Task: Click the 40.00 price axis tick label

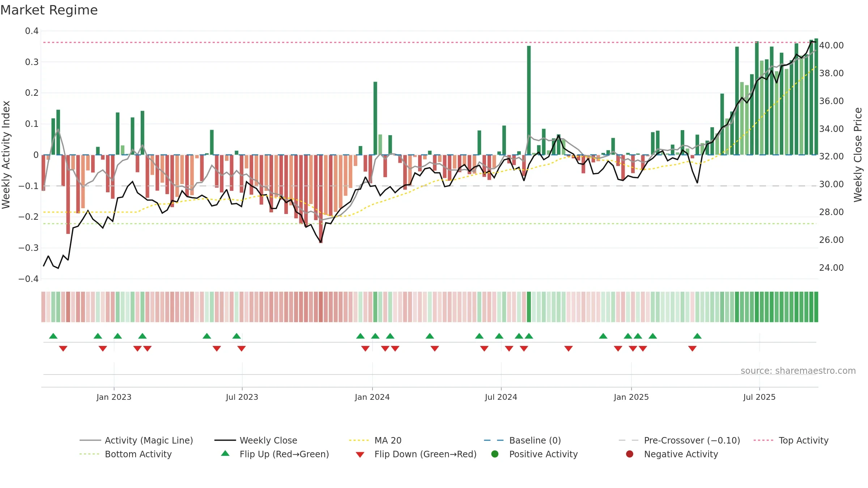Action: (x=831, y=45)
